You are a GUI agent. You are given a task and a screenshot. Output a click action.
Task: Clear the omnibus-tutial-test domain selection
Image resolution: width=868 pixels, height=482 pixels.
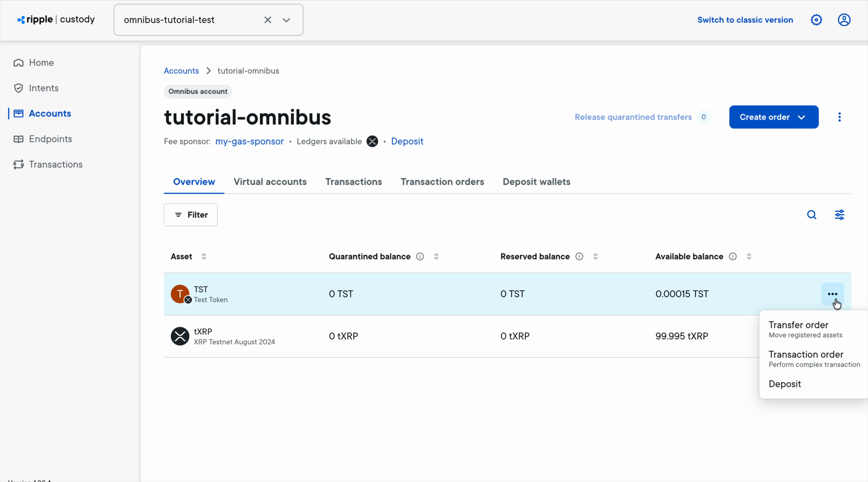tap(268, 20)
